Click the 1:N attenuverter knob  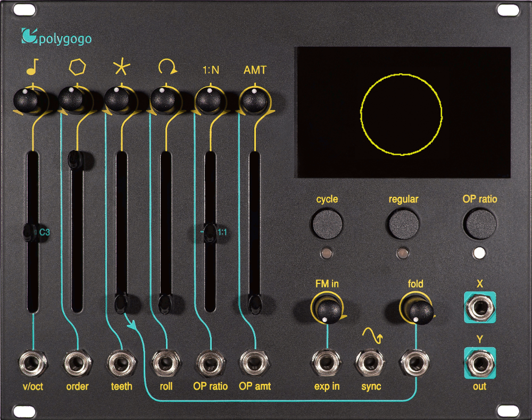[x=210, y=99]
